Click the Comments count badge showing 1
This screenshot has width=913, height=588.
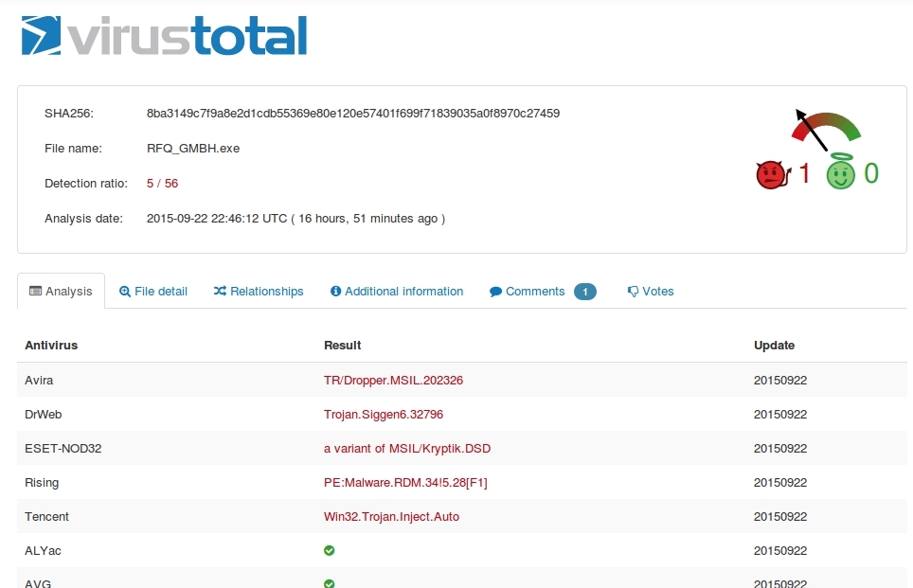[585, 292]
